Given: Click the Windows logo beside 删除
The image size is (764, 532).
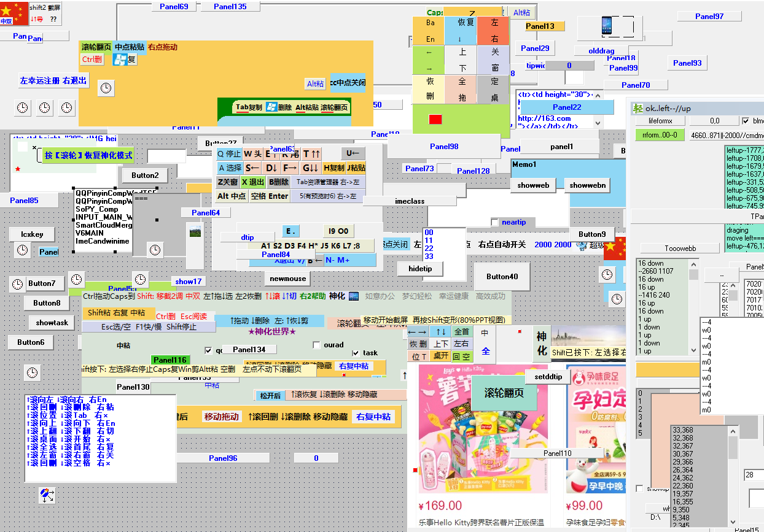Looking at the screenshot, I should click(x=271, y=107).
